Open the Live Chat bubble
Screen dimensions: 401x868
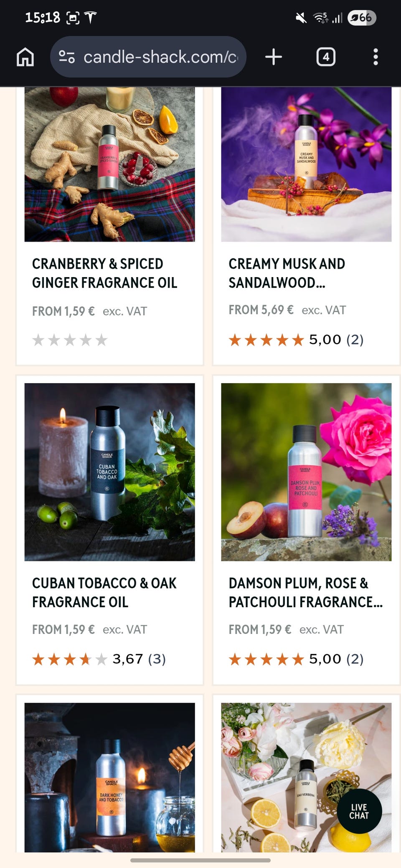[x=359, y=811]
